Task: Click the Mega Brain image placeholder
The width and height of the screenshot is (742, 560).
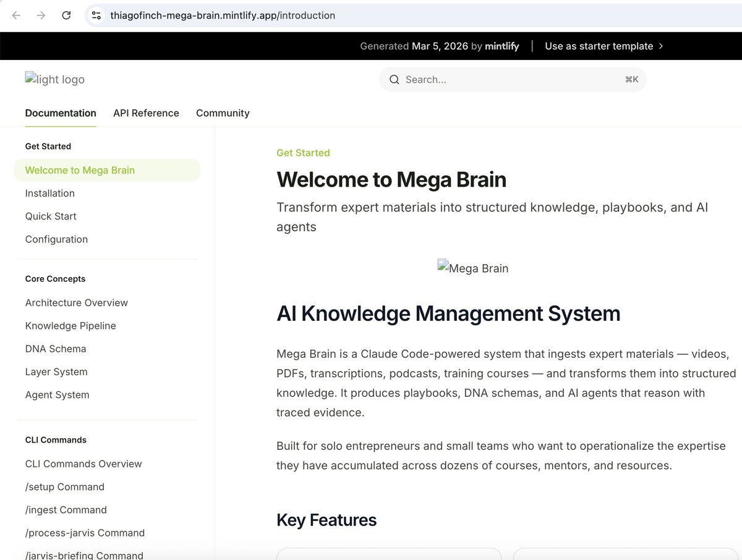Action: click(473, 268)
